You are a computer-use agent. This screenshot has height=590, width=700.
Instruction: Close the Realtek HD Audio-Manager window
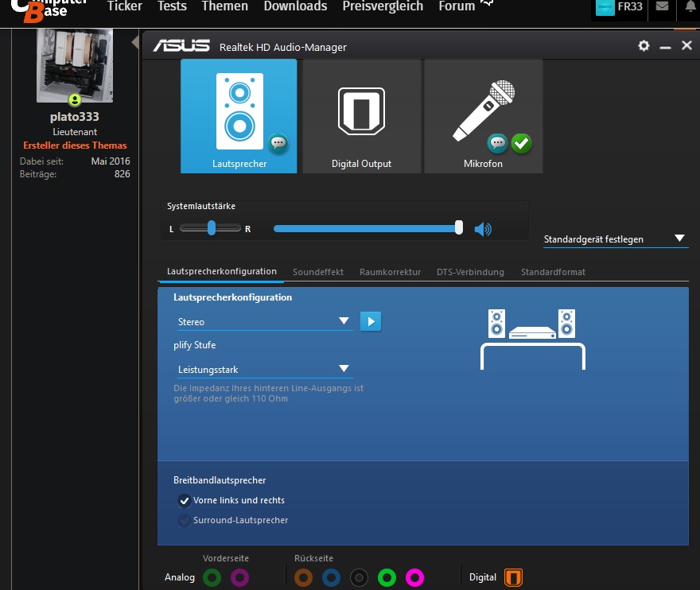(x=686, y=45)
